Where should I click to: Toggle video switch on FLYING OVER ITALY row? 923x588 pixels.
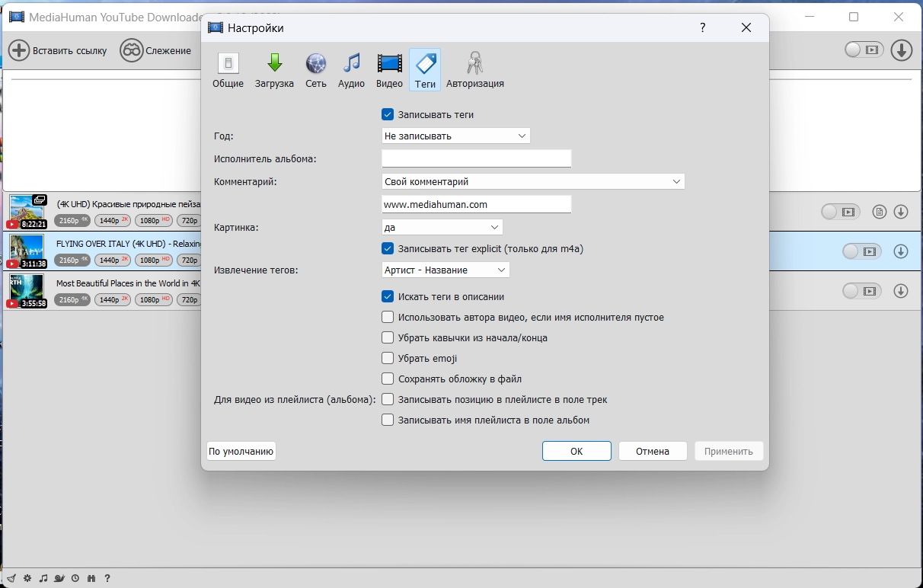coord(861,251)
